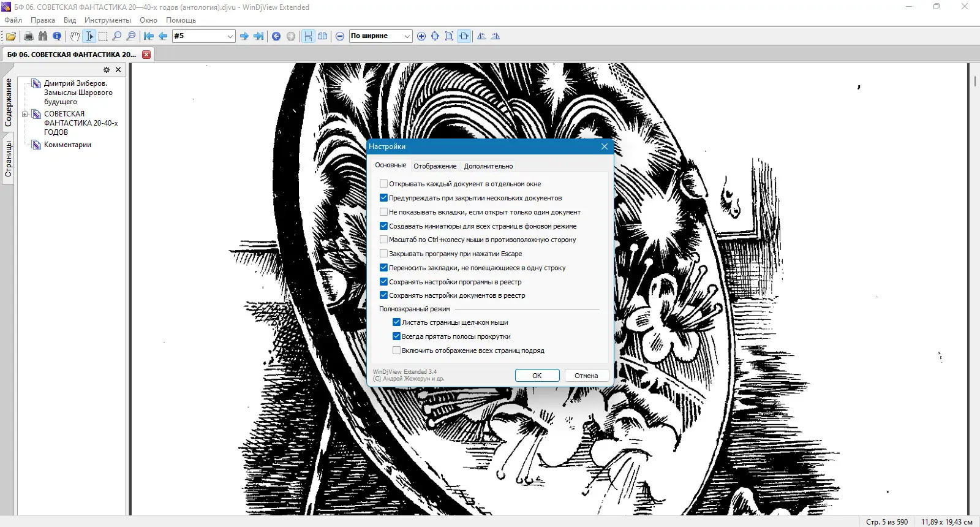
Task: Select the zoom rectangle tool
Action: (131, 36)
